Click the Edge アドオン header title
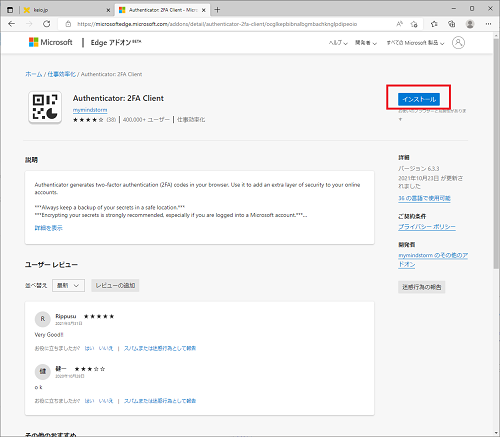Screen dimensions: 500x437 click(116, 43)
